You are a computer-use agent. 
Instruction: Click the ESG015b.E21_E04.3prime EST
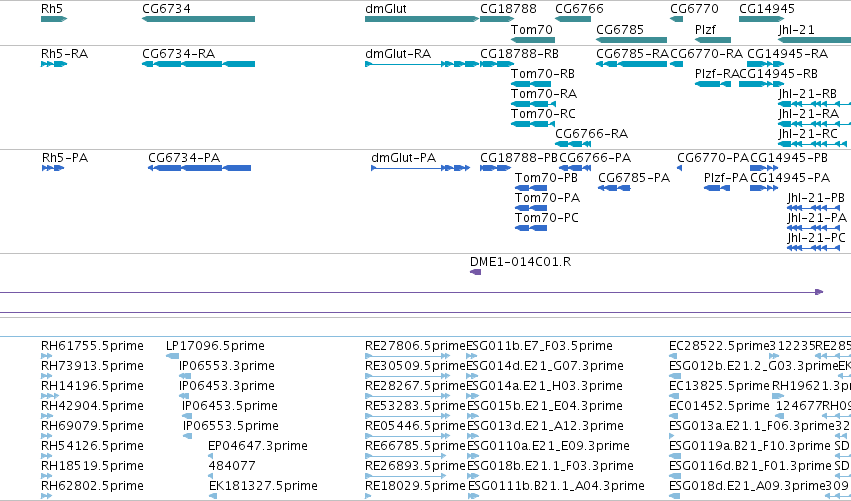click(x=471, y=416)
